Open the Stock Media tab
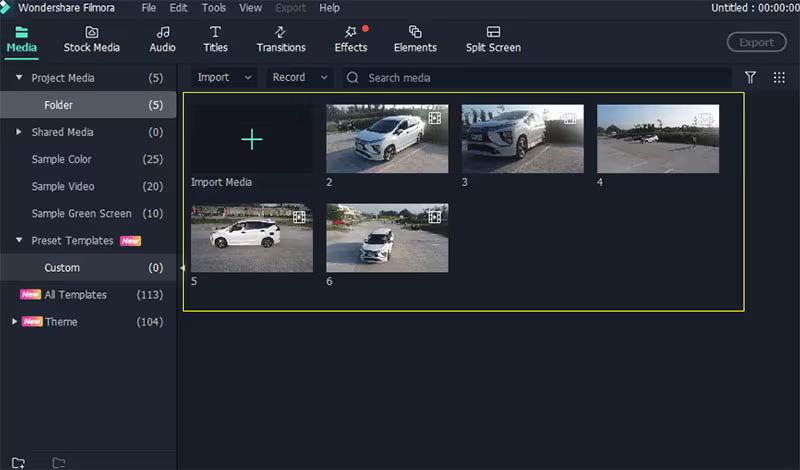Screen dimensions: 800x470 pyautogui.click(x=92, y=39)
